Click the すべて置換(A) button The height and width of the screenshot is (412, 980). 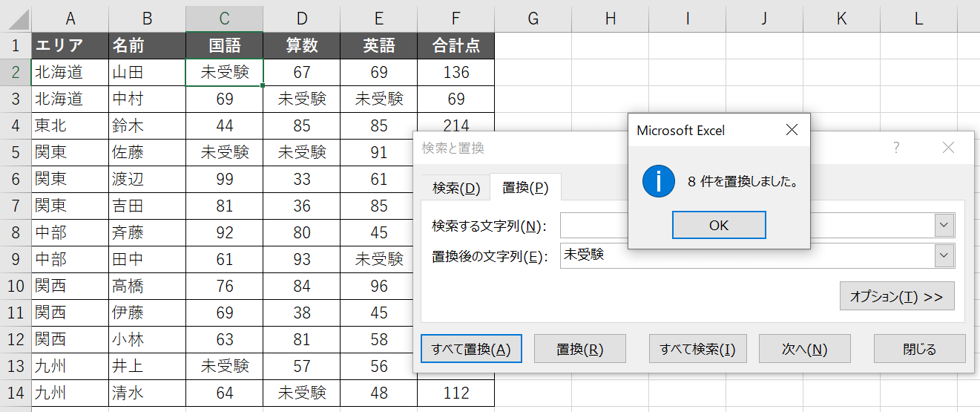click(471, 349)
